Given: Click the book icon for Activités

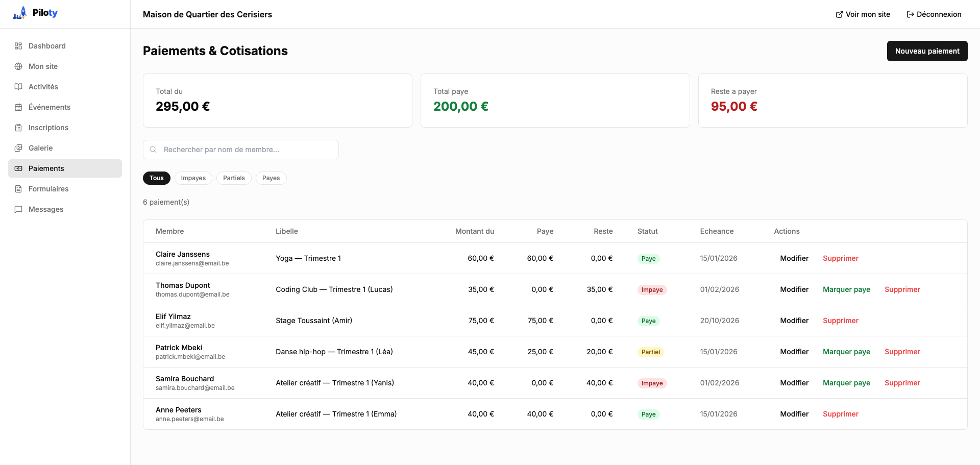Looking at the screenshot, I should [x=18, y=87].
